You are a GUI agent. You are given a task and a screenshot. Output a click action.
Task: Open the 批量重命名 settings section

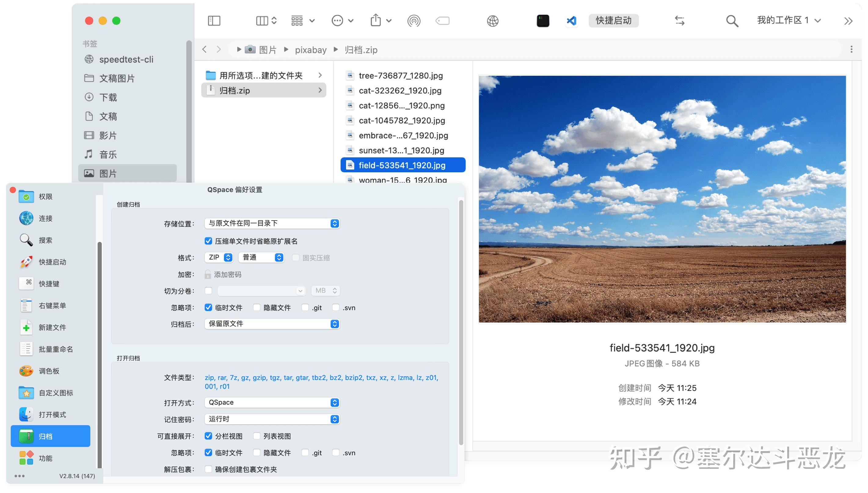[56, 349]
